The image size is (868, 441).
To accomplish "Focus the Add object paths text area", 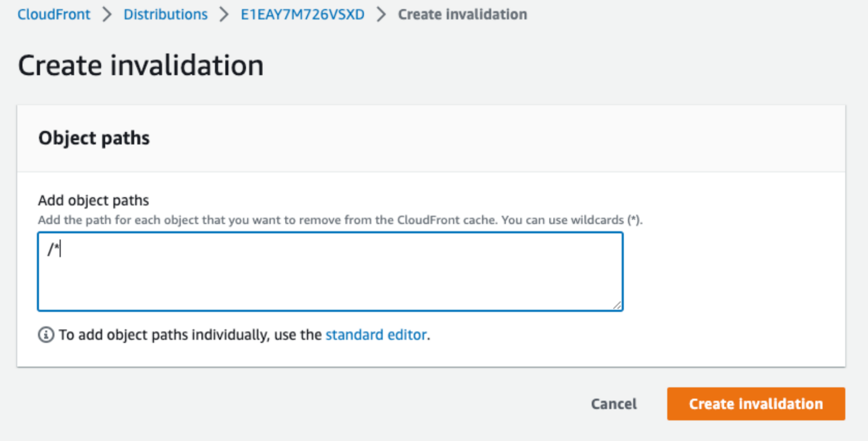I will point(330,271).
